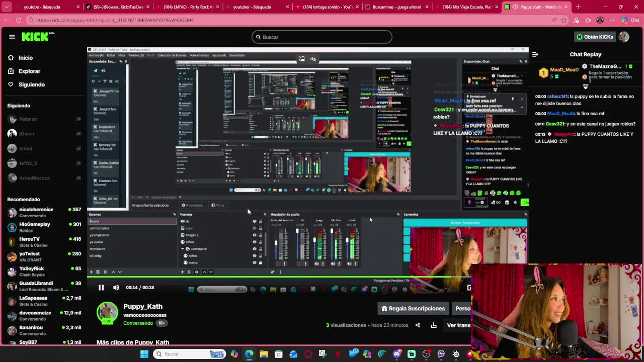Viewport: 644px width, 362px height.
Task: Switch clip player to theater mode icon
Action: pyautogui.click(x=468, y=288)
